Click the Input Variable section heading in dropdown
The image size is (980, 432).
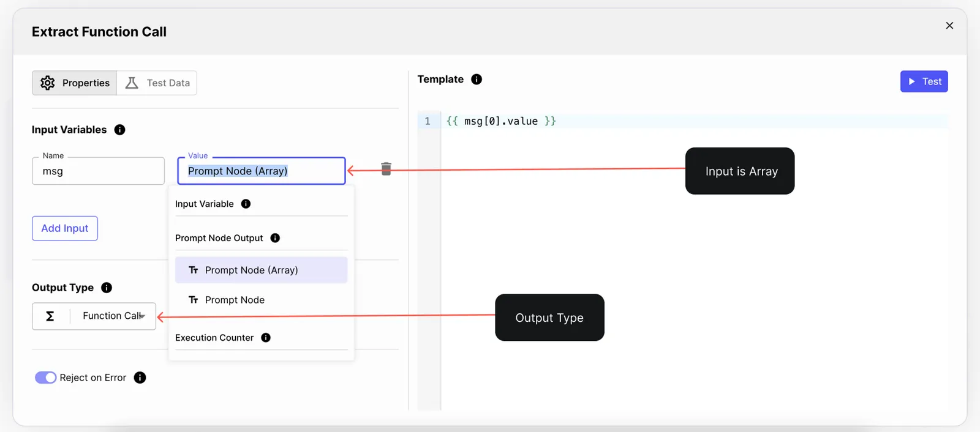point(205,204)
